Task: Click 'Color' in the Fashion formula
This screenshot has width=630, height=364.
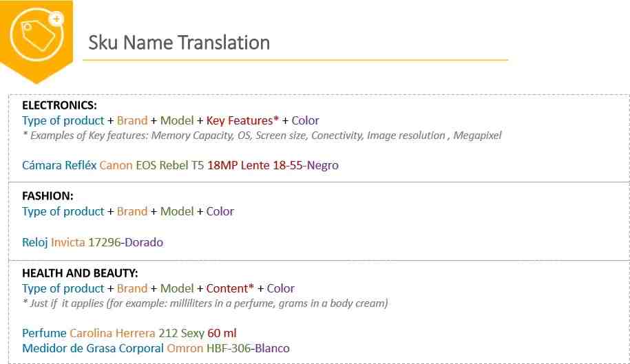Action: [x=220, y=211]
